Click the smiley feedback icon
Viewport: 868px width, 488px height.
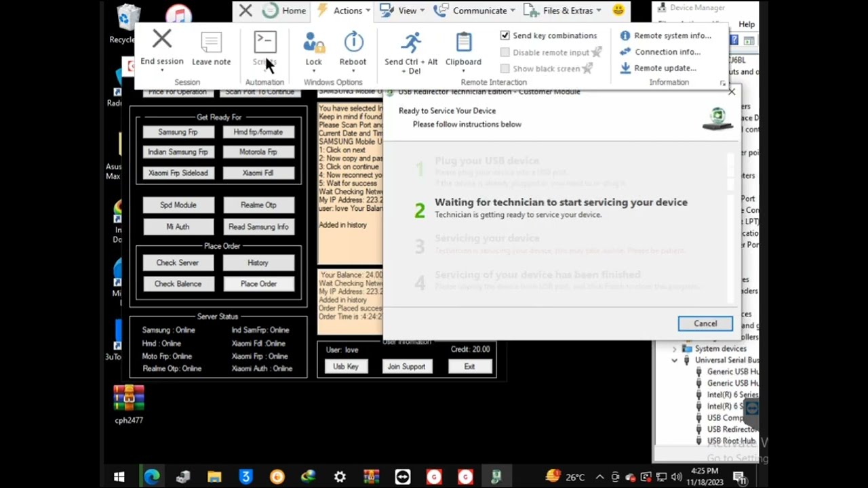click(x=618, y=10)
